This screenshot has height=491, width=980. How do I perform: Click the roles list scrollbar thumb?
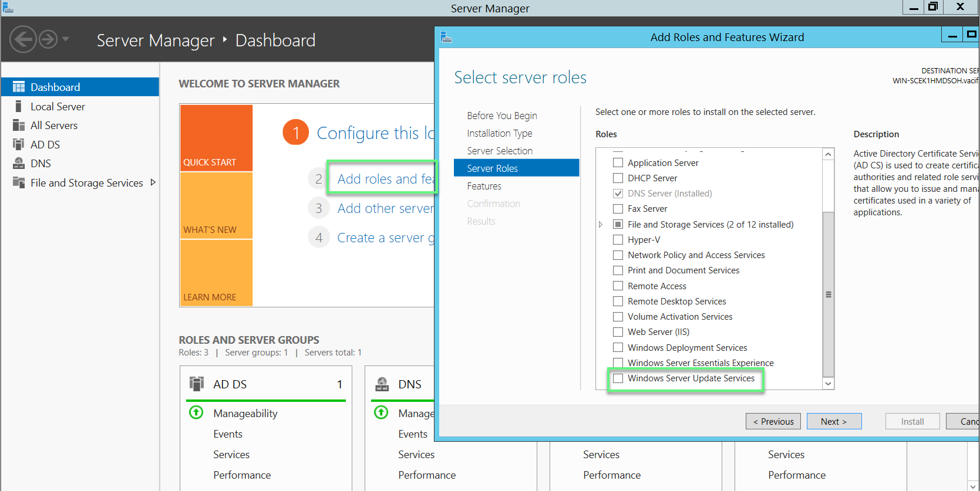pos(829,294)
